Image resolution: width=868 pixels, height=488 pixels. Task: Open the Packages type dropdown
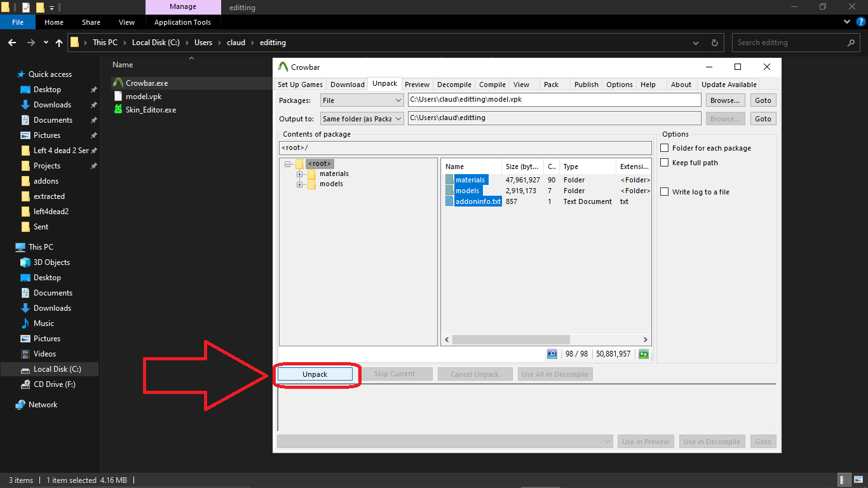pyautogui.click(x=362, y=100)
